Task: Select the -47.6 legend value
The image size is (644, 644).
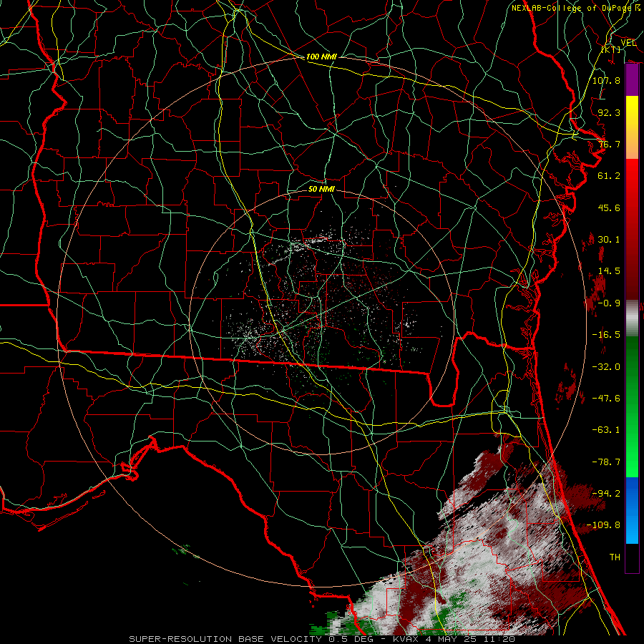Action: 606,399
